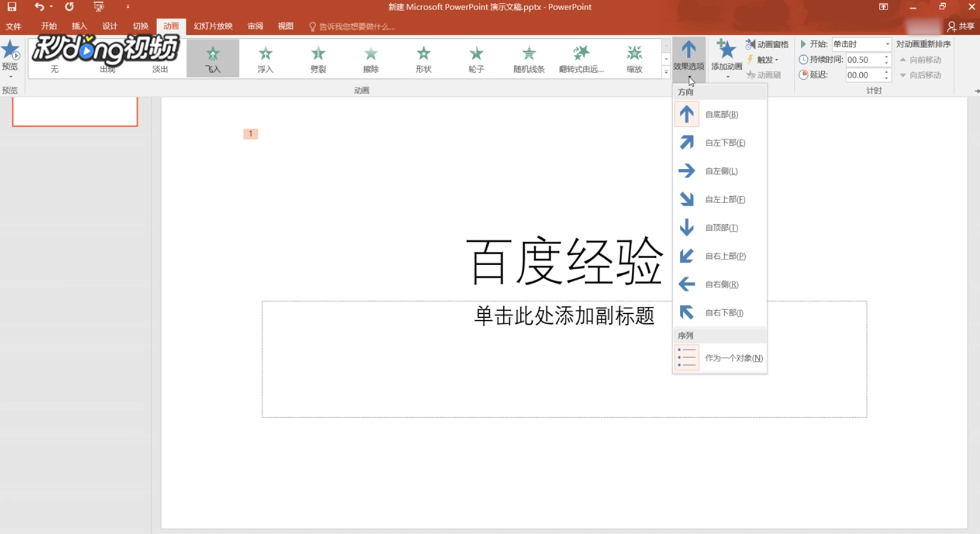Choose 自右侧(R) direction option
980x534 pixels.
pos(720,284)
